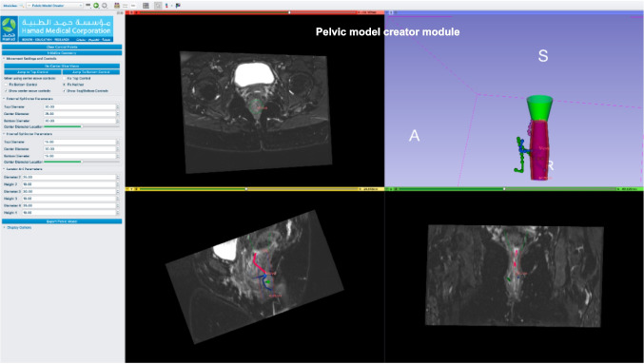Click stepper arrows of Levator Diameter 2
The height and width of the screenshot is (364, 644).
pyautogui.click(x=118, y=178)
